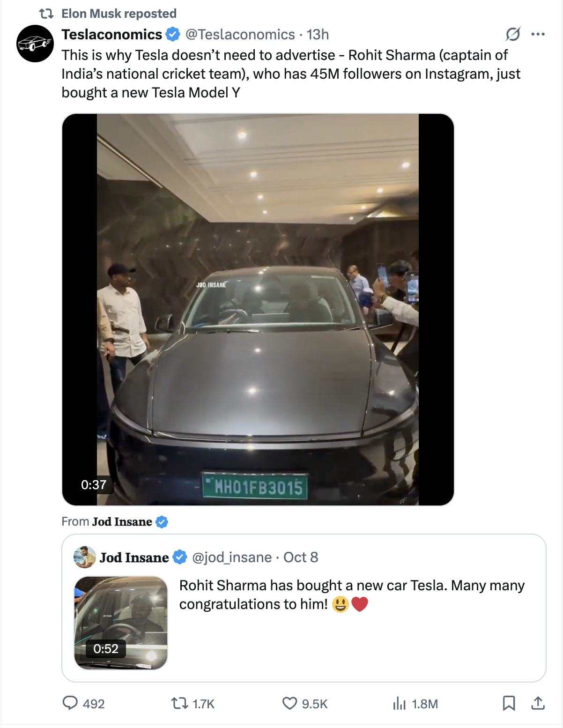Click Teslaconomics blue verified badge
The width and height of the screenshot is (563, 728).
click(x=173, y=35)
